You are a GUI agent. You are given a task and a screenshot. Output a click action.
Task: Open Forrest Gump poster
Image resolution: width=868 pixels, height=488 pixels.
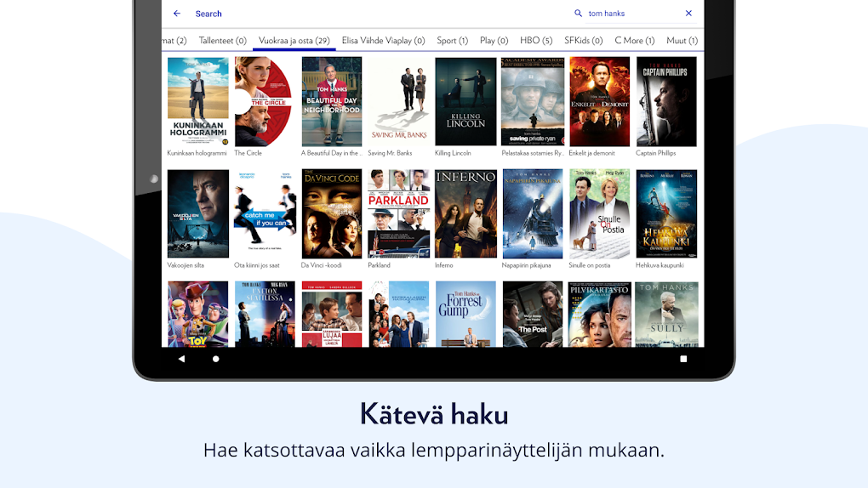point(465,315)
